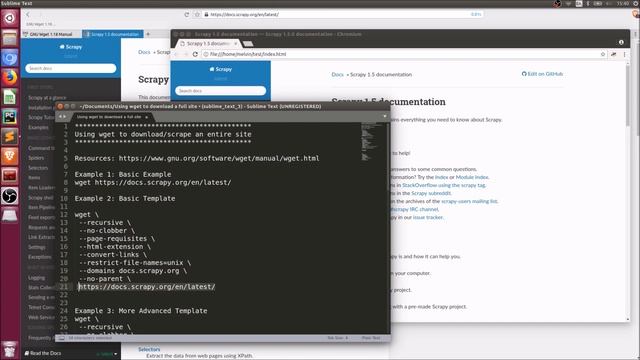Open Scrapy subreddit link
The width and height of the screenshot is (640, 360).
pos(431,193)
